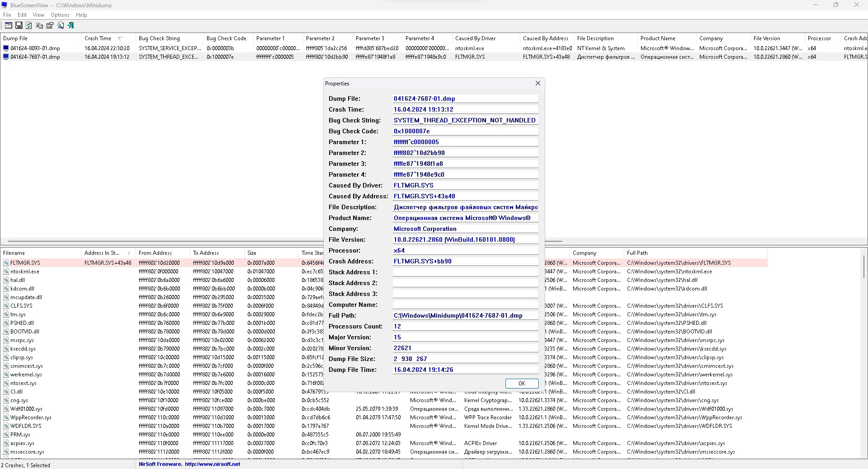The width and height of the screenshot is (868, 469).
Task: Click the Save (floppy disk) toolbar icon
Action: click(19, 25)
